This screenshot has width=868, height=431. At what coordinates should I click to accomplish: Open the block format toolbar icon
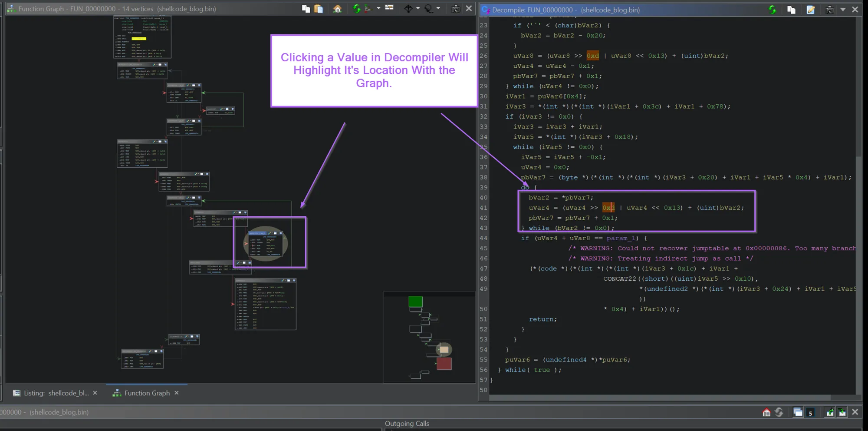[389, 8]
